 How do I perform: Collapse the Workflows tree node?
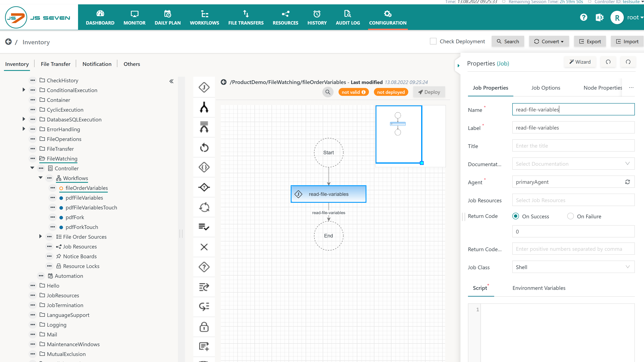41,178
